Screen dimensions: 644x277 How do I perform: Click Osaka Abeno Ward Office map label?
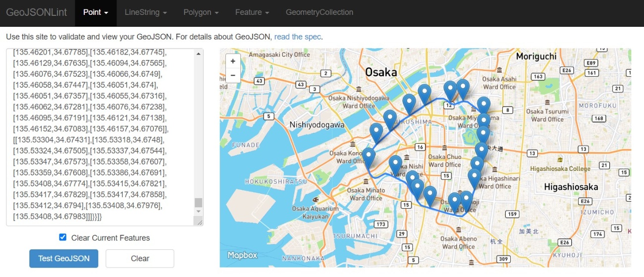[458, 242]
